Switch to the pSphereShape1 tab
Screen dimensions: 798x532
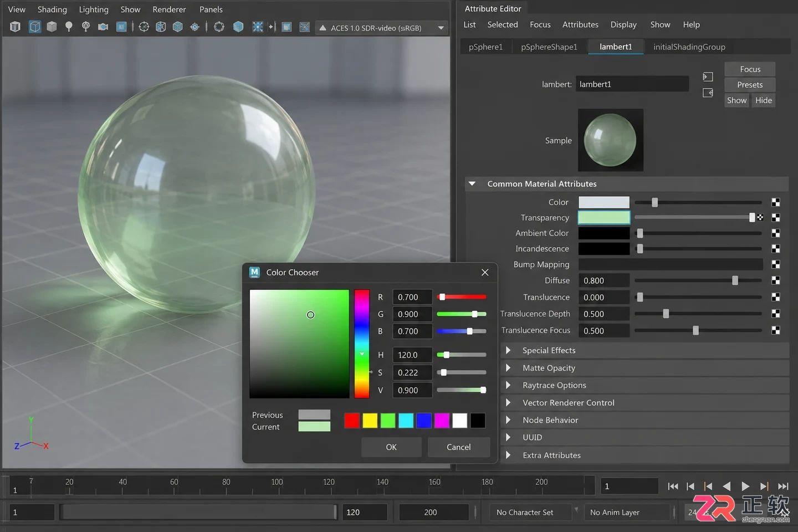(x=549, y=47)
